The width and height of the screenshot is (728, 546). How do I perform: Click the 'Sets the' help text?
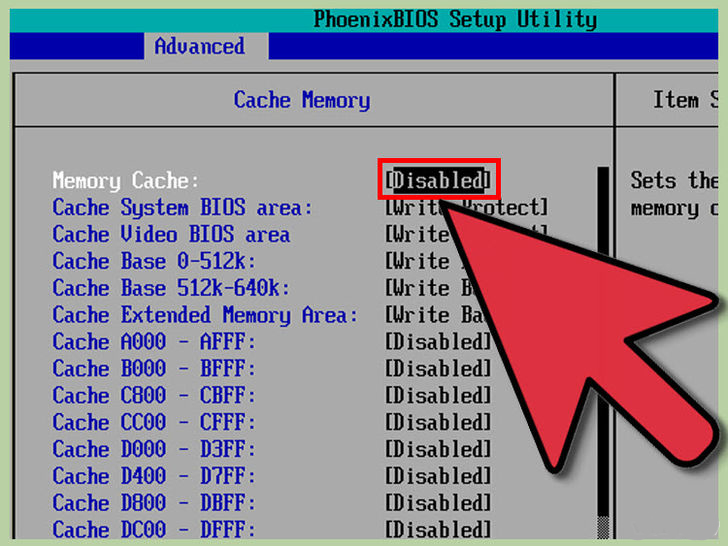tap(674, 180)
